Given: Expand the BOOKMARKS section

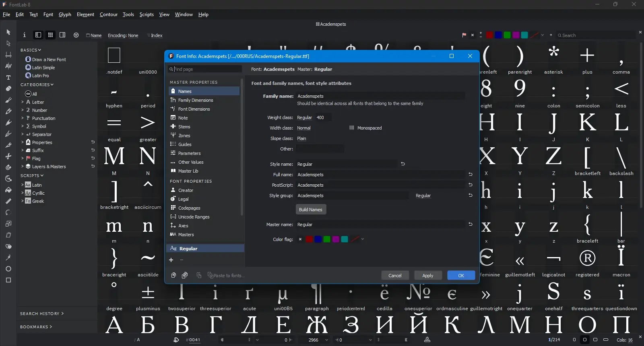Looking at the screenshot, I should point(36,327).
